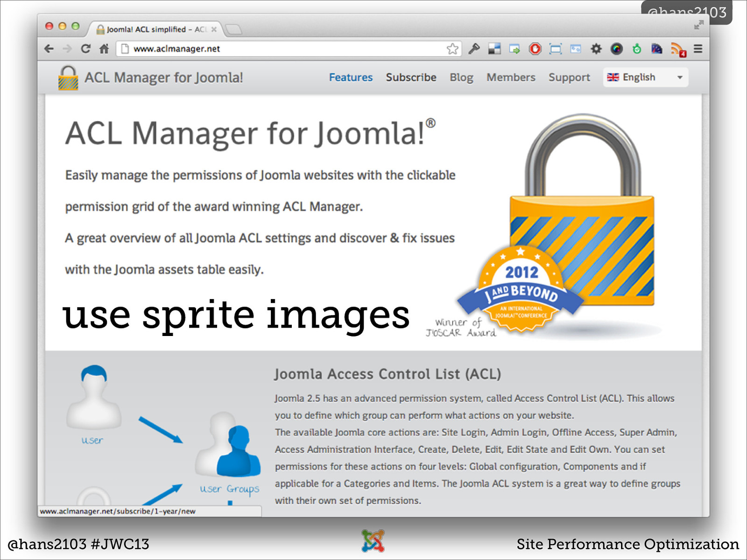Click the macOS green zoom window button

75,26
